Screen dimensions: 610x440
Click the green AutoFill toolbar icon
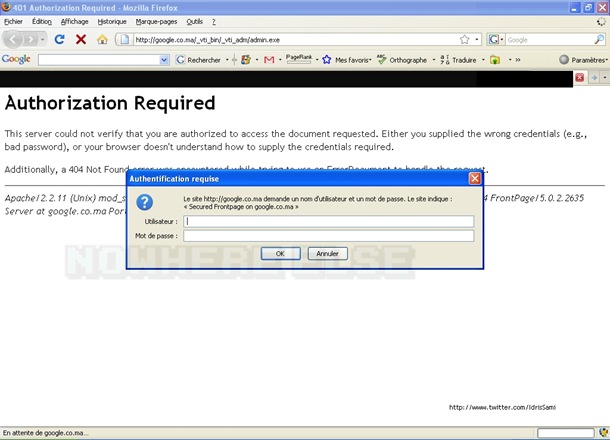click(x=495, y=60)
